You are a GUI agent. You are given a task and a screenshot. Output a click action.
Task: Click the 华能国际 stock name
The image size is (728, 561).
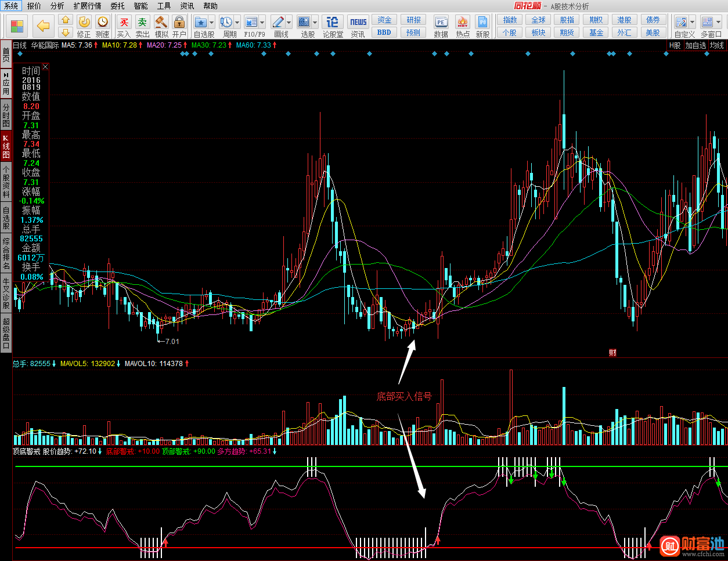tap(45, 45)
